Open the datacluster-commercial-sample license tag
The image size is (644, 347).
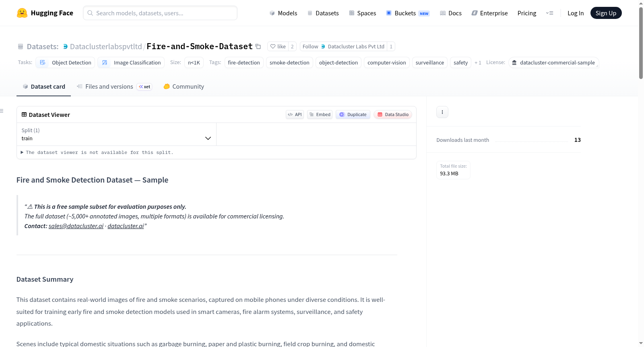point(554,62)
